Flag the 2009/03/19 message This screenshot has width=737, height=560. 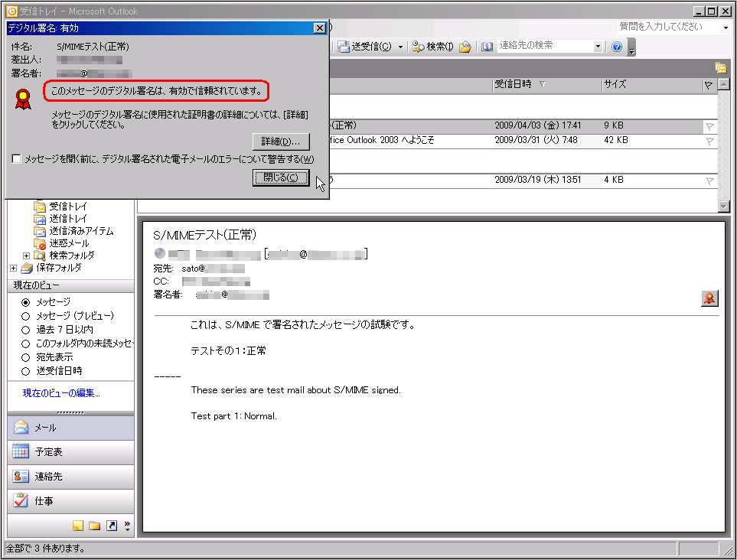709,181
